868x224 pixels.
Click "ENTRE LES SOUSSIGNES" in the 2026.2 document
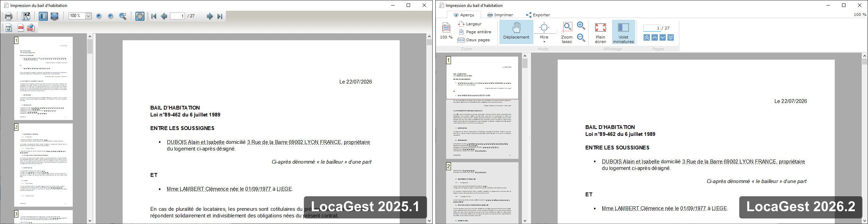pyautogui.click(x=617, y=148)
